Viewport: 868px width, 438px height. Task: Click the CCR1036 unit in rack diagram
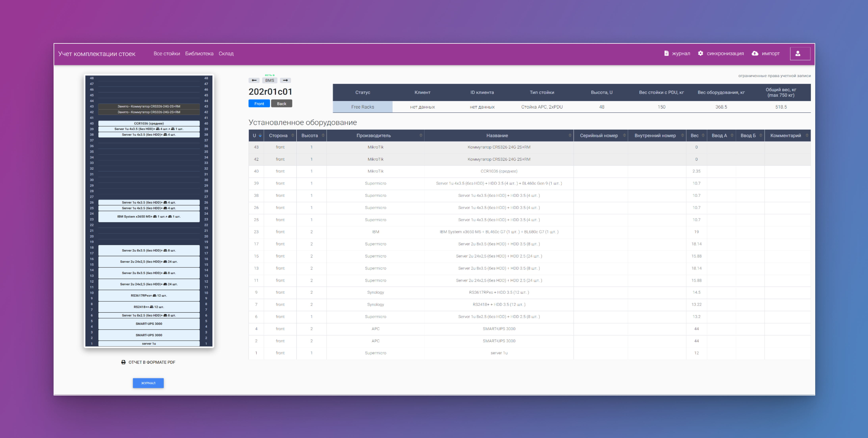pyautogui.click(x=149, y=123)
